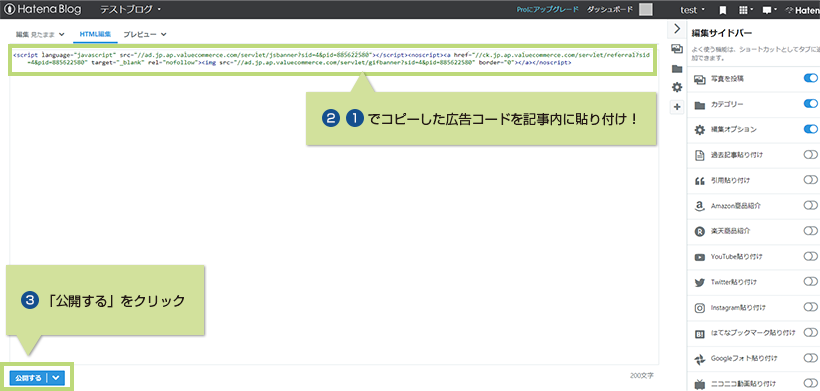Enable Googleフォト貼り付け shortcut
Viewport: 820px width, 391px height.
click(x=811, y=358)
